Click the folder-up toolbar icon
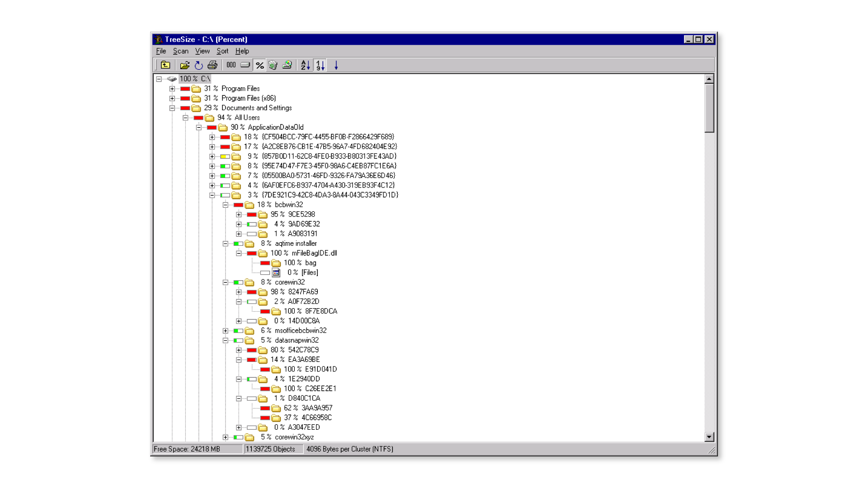Screen dimensions: 868x488 [x=165, y=65]
